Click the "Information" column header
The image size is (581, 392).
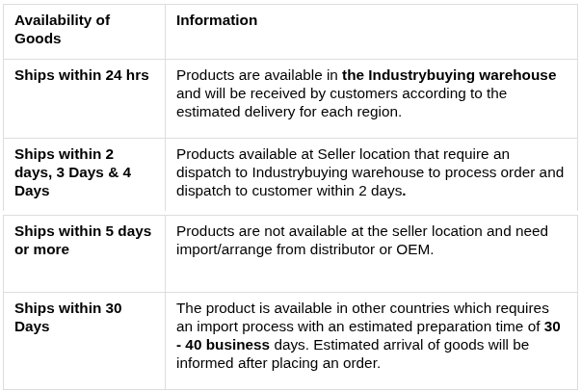[217, 20]
